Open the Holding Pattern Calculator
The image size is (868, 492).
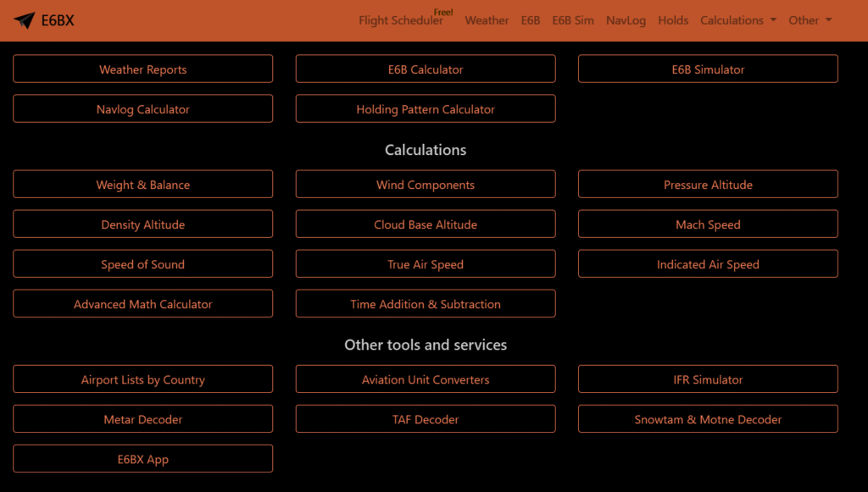[426, 109]
